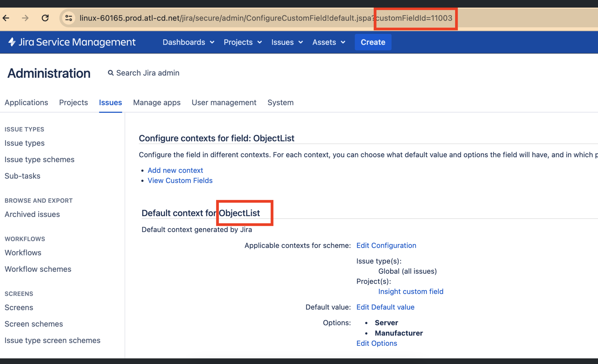598x364 pixels.
Task: Click the Edit Default value link
Action: [x=385, y=307]
